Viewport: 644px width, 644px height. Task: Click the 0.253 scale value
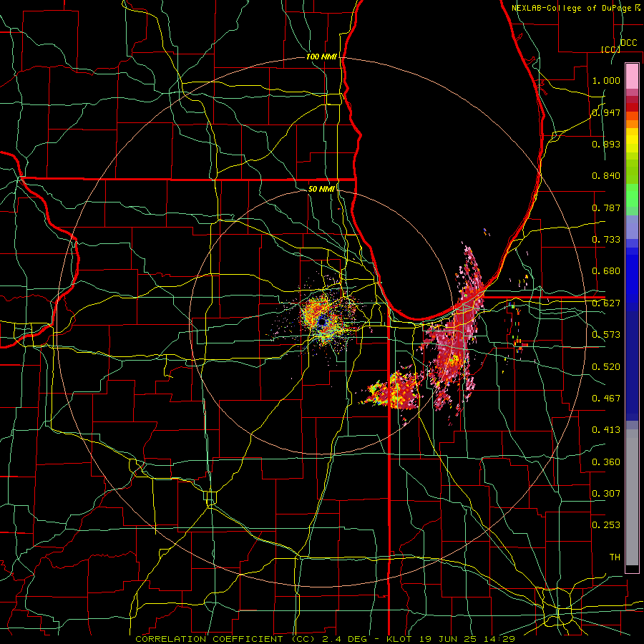point(606,525)
